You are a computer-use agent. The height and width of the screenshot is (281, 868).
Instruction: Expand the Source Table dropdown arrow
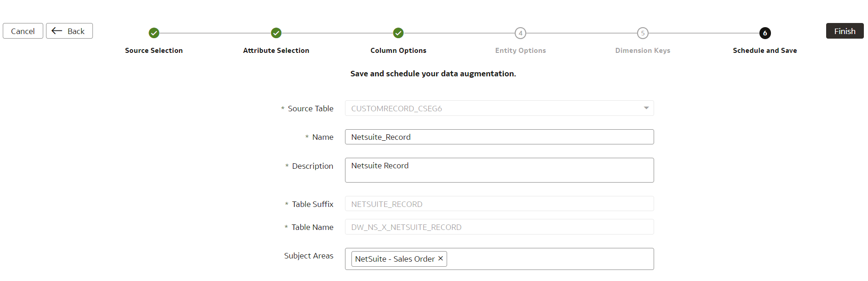pos(646,108)
